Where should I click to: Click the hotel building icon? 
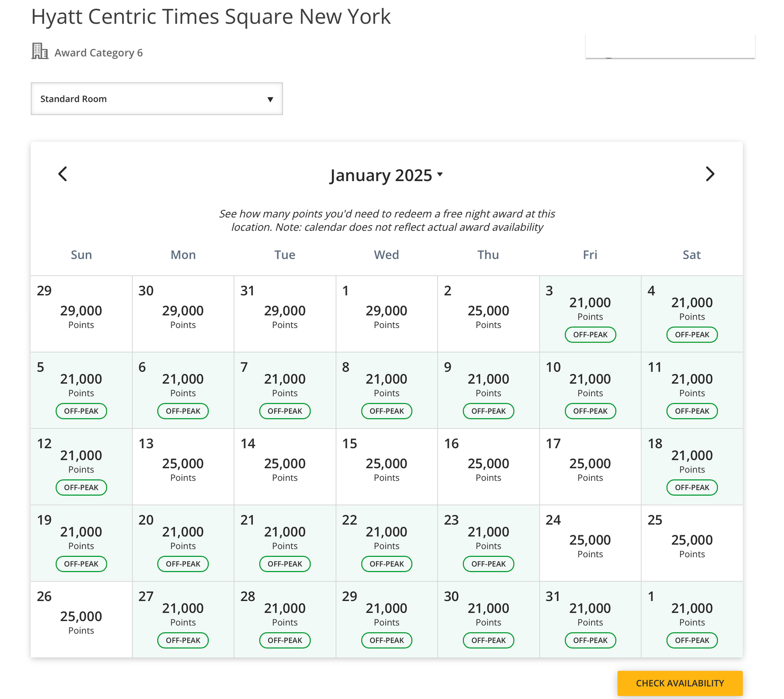40,51
